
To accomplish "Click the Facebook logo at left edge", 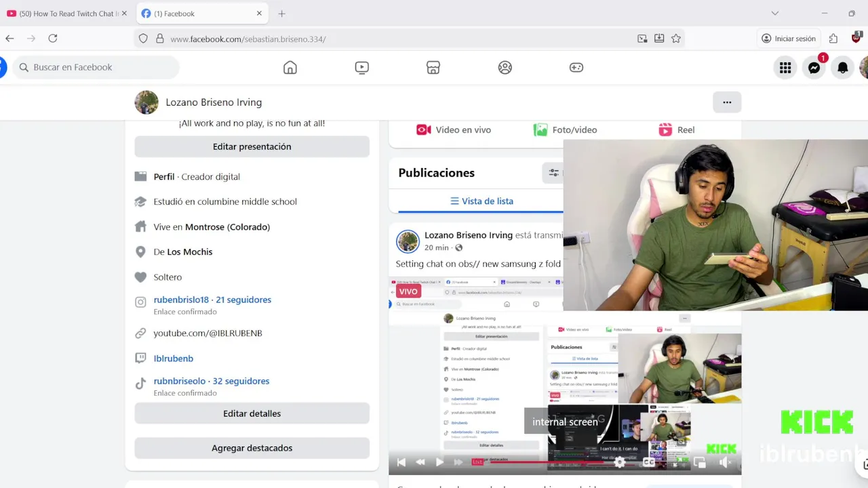I will point(3,67).
